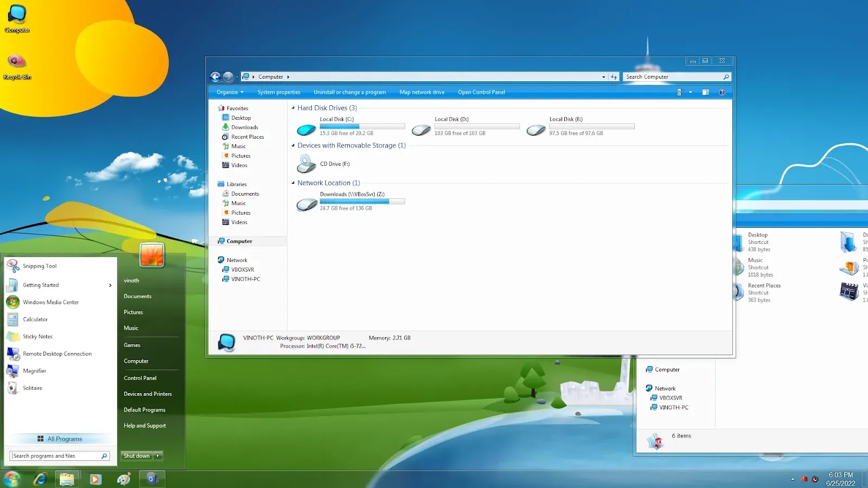
Task: Open the Snipping Tool from Start menu
Action: pyautogui.click(x=61, y=266)
